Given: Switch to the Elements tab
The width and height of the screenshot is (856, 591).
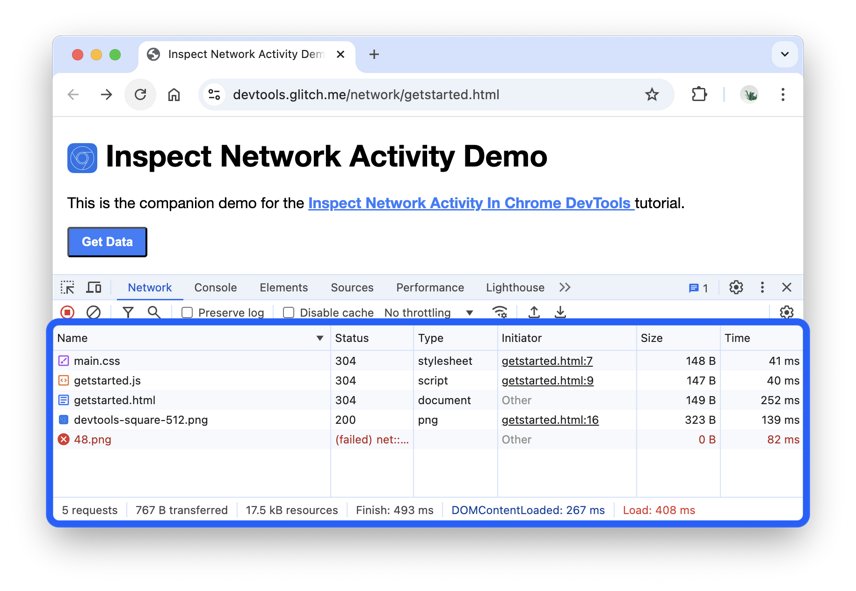Looking at the screenshot, I should pyautogui.click(x=283, y=288).
